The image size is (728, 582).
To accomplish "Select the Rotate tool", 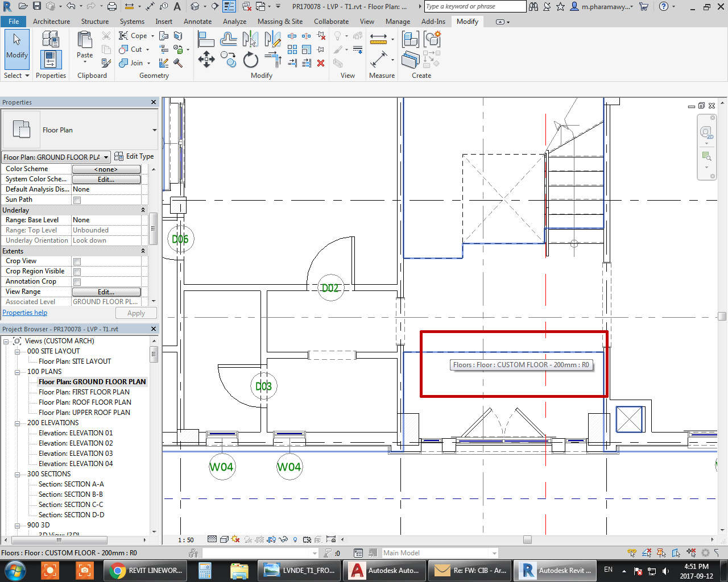I will tap(251, 59).
